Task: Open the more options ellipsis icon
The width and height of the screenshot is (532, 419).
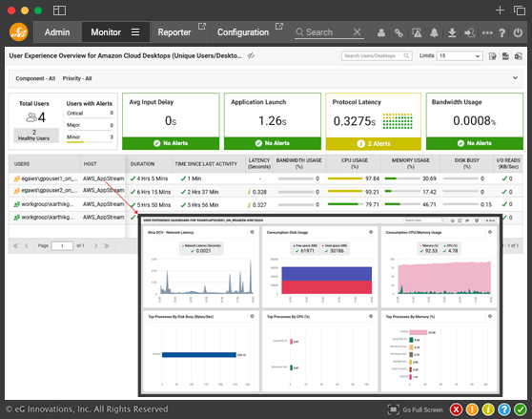Action: 487,32
